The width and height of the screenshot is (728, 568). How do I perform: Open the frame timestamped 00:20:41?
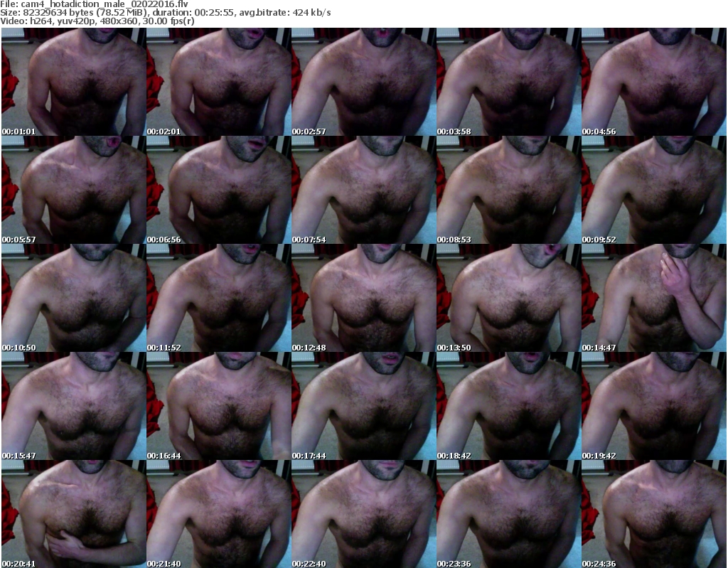tap(73, 514)
